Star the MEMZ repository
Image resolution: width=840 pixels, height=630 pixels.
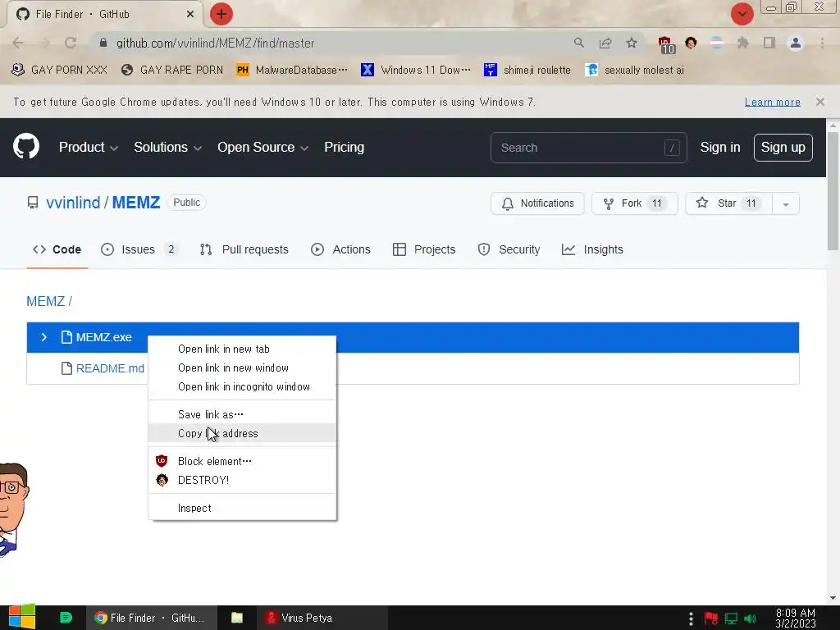click(x=728, y=203)
